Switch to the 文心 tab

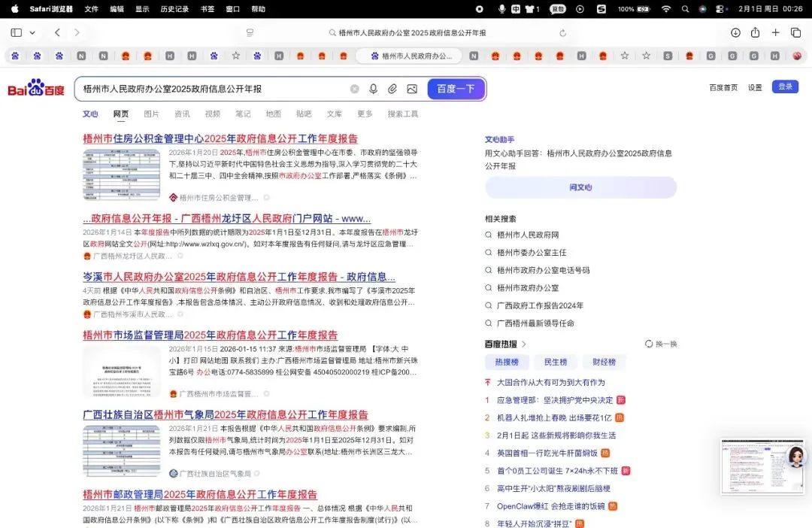pyautogui.click(x=90, y=114)
